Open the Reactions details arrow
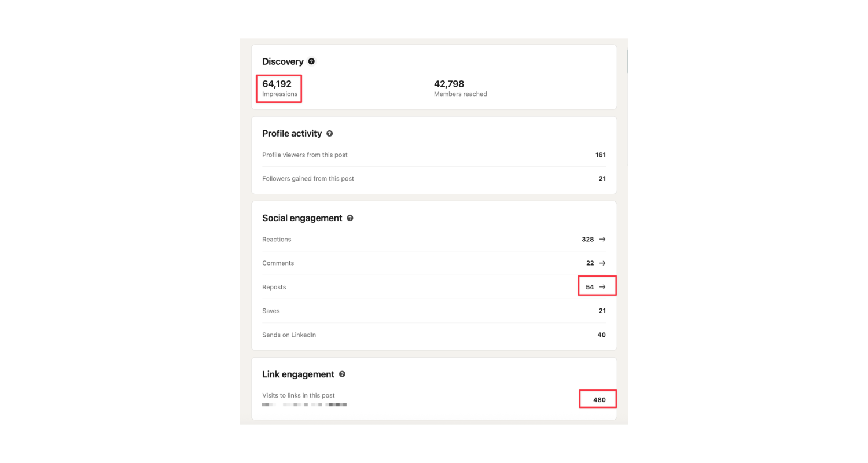The width and height of the screenshot is (868, 463). 602,239
